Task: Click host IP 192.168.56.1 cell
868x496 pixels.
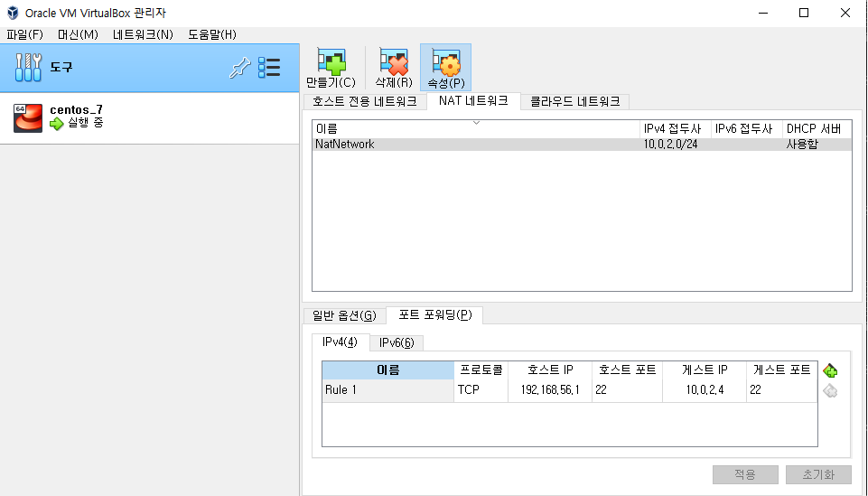Action: (x=550, y=390)
